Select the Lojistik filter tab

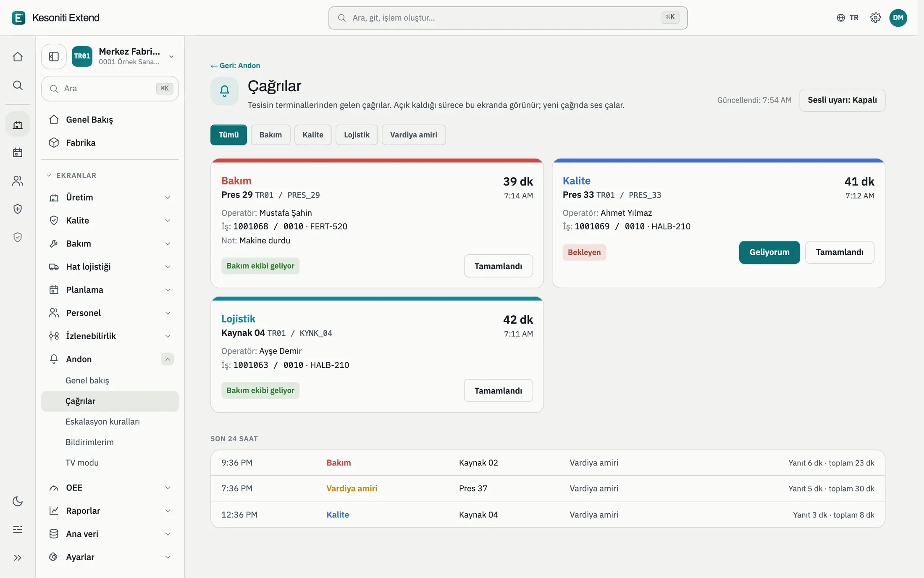coord(357,135)
